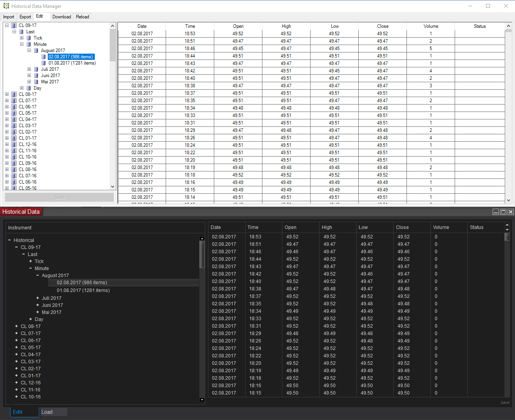Viewport: 515px width, 420px height.
Task: Expand Juni 2017 in the dark tree
Action: pos(38,305)
